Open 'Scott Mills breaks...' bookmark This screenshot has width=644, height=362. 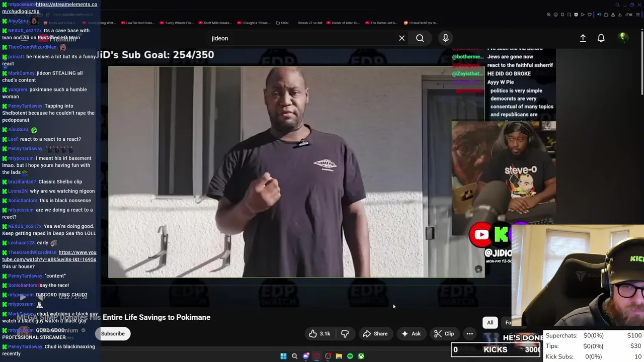[214, 23]
